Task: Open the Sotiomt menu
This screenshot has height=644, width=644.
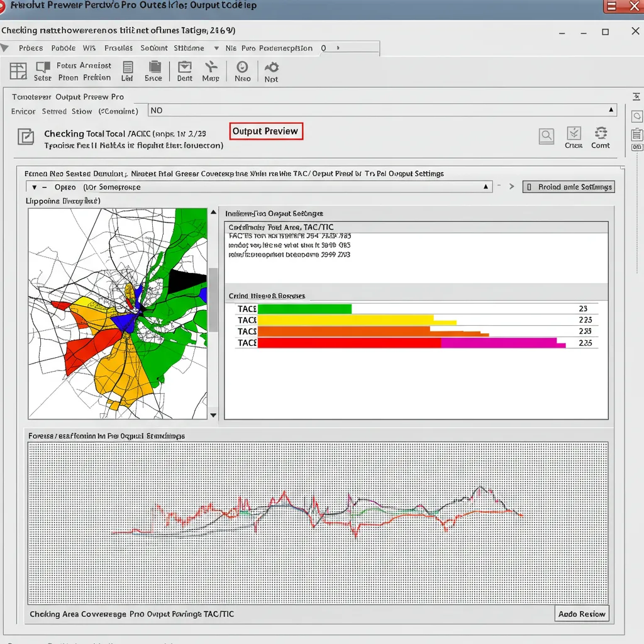Action: 154,48
